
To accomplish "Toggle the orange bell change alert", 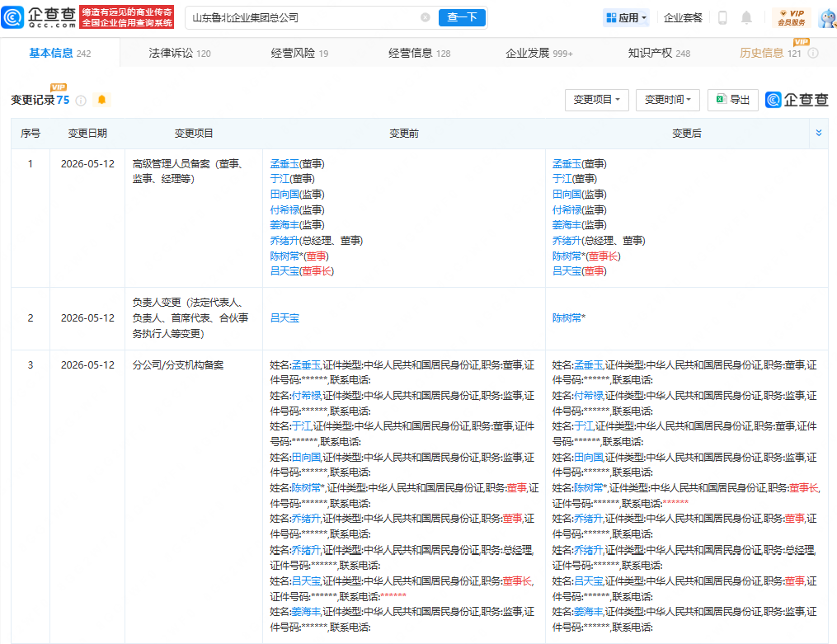I will click(101, 100).
